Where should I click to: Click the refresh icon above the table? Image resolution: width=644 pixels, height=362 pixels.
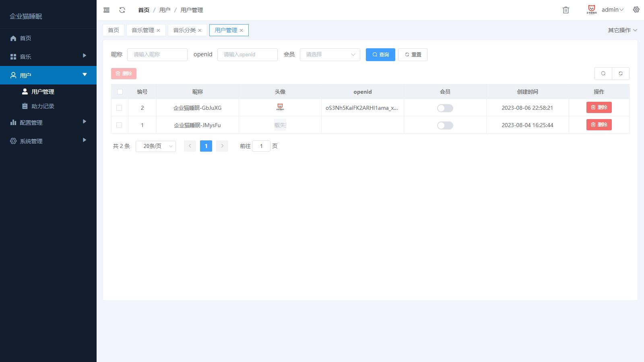pyautogui.click(x=620, y=74)
